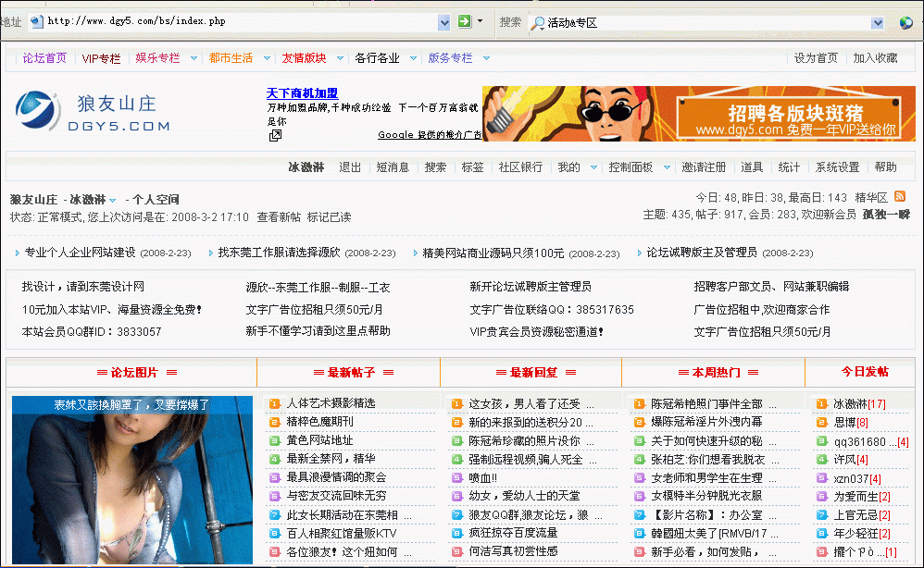Click the 退出 logout link
Viewport: 924px width, 568px height.
click(350, 167)
